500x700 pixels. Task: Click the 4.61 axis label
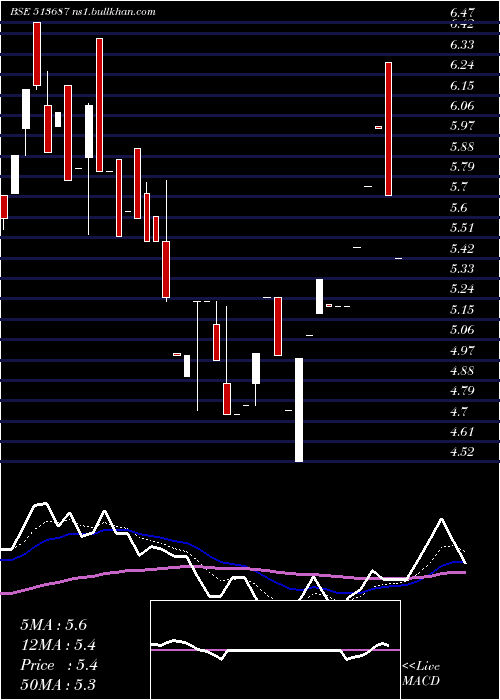pyautogui.click(x=462, y=432)
